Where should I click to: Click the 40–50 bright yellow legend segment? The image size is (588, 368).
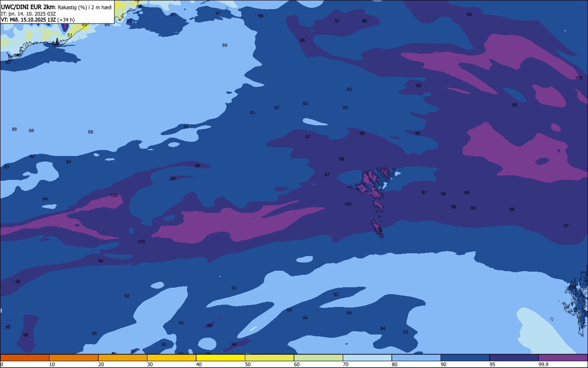pos(220,357)
